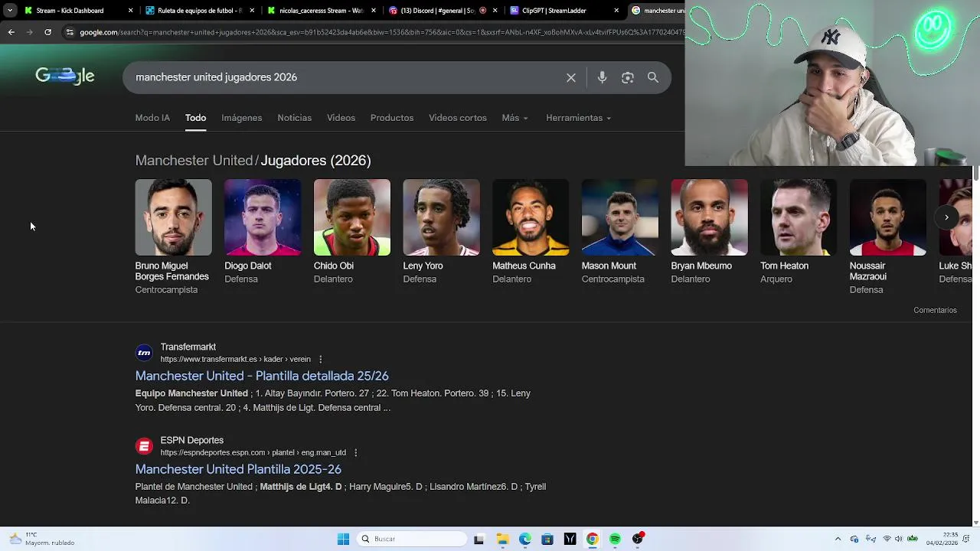
Task: Click the Manchester United breadcrumb heading
Action: [194, 160]
